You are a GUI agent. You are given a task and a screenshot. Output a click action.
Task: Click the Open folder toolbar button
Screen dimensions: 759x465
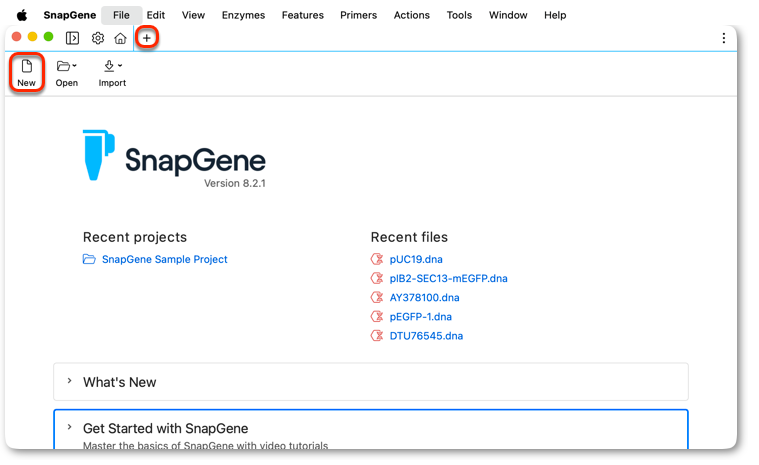[x=67, y=73]
